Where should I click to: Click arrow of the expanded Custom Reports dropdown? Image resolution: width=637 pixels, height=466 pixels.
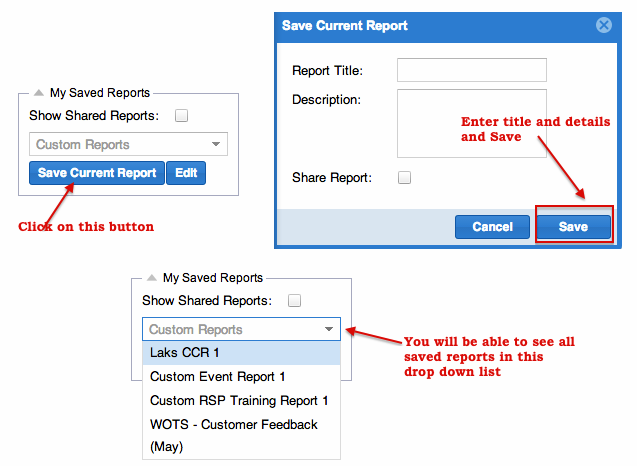tap(329, 329)
